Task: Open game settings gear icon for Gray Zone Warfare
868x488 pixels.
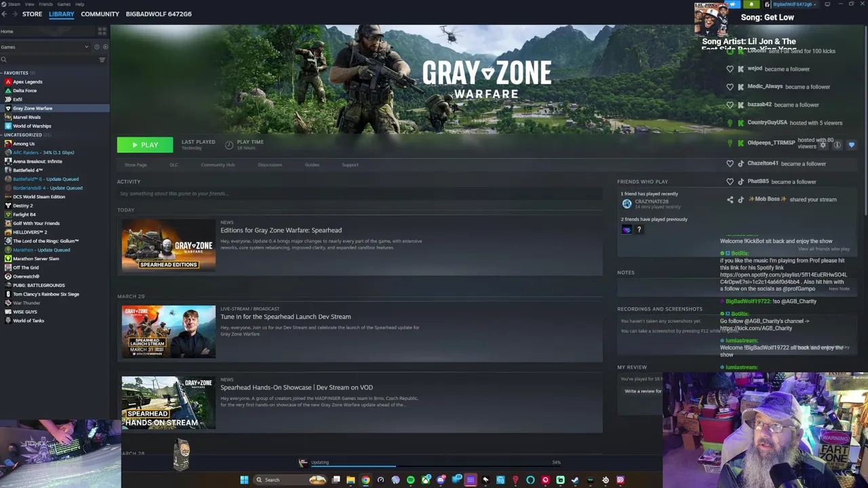Action: click(x=823, y=145)
